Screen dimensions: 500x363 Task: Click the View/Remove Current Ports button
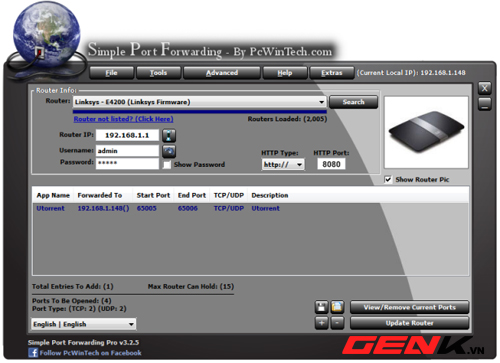tap(409, 307)
